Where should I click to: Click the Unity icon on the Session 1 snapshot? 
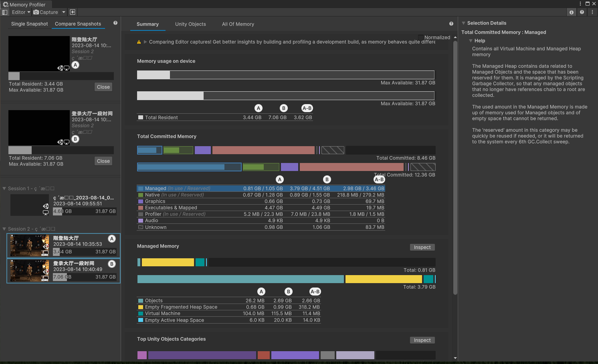(x=46, y=206)
